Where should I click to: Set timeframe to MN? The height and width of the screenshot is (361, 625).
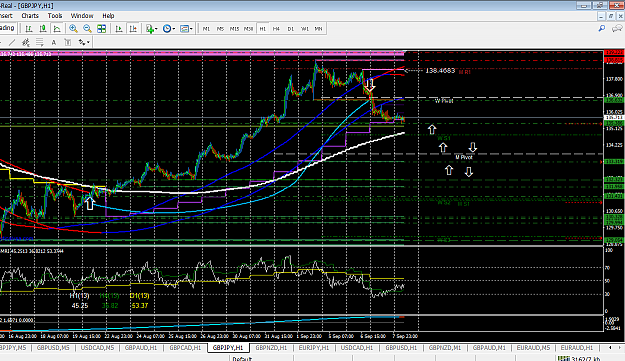[x=318, y=29]
